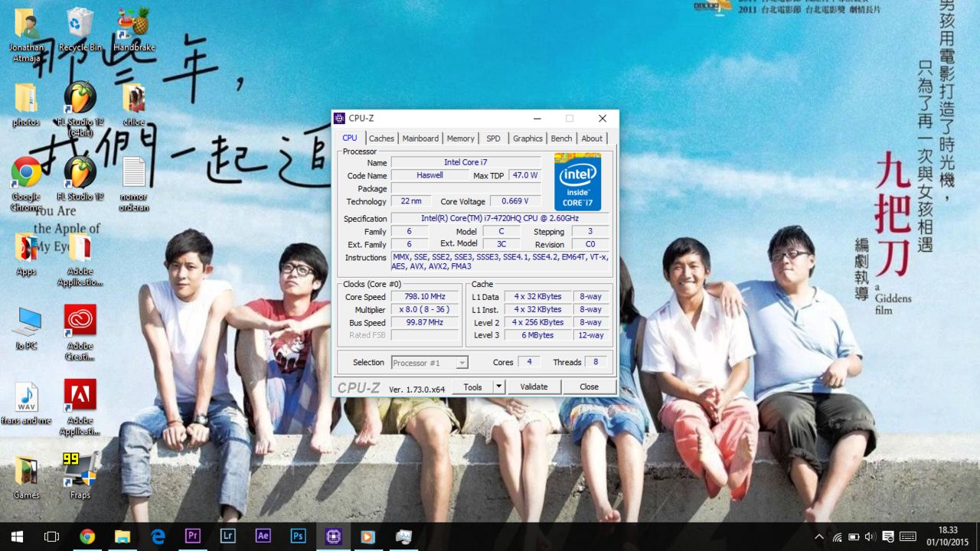Click the Max TDP value 47.0 W
This screenshot has height=551, width=980.
(x=525, y=175)
